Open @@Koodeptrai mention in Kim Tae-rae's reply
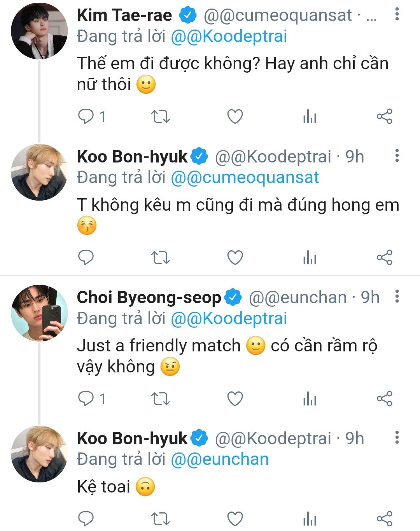 tap(229, 37)
